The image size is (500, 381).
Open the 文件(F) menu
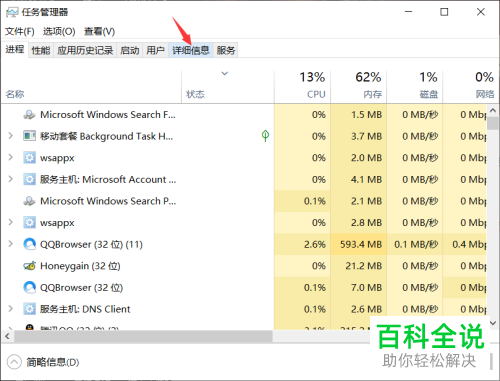tap(19, 31)
